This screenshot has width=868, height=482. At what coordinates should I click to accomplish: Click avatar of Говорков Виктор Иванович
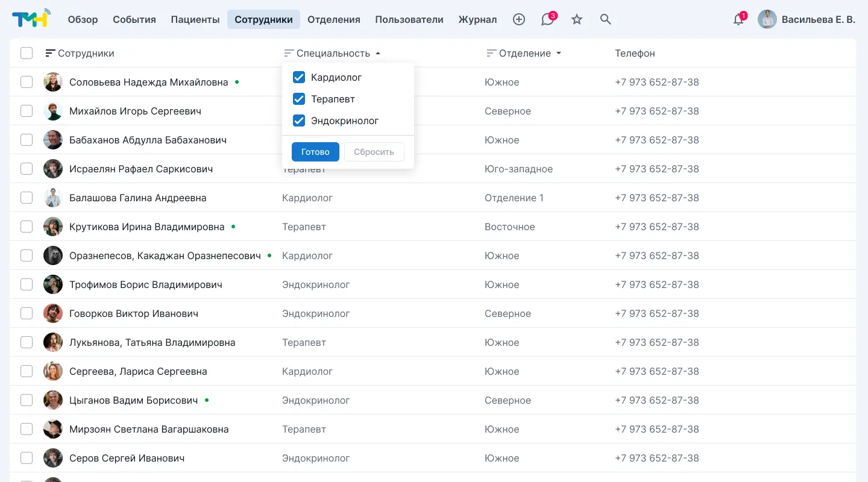53,313
